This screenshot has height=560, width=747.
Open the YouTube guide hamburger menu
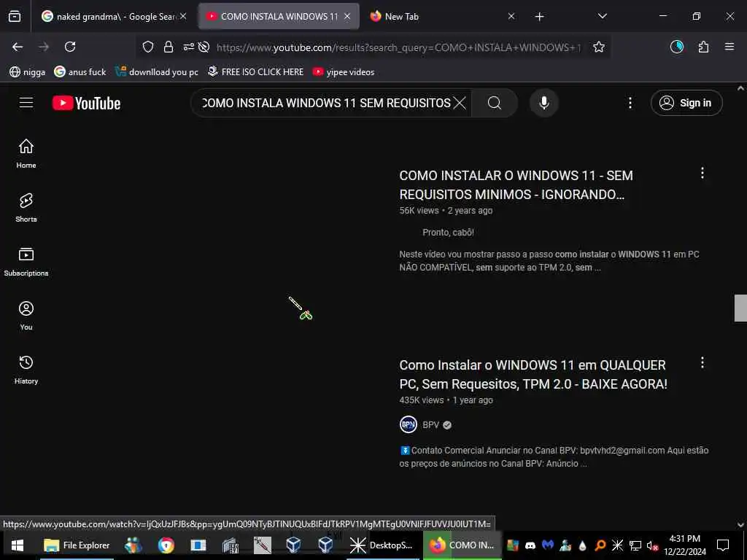26,103
